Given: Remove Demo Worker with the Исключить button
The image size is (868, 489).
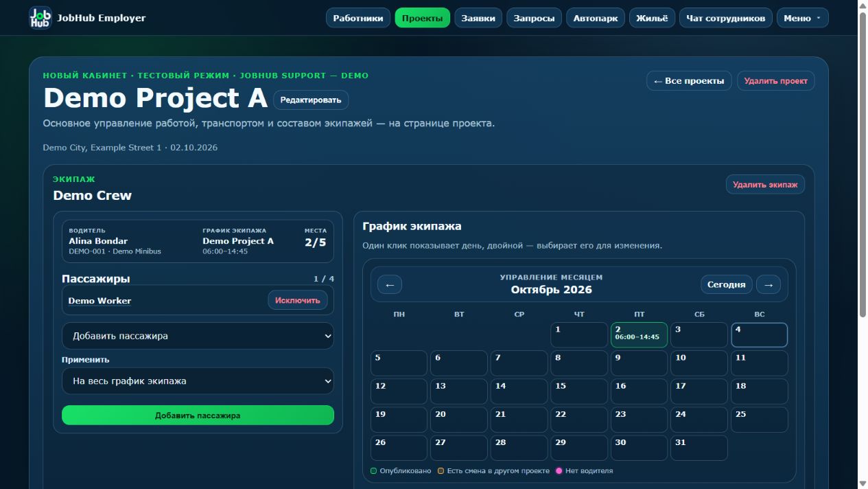Looking at the screenshot, I should click(298, 300).
